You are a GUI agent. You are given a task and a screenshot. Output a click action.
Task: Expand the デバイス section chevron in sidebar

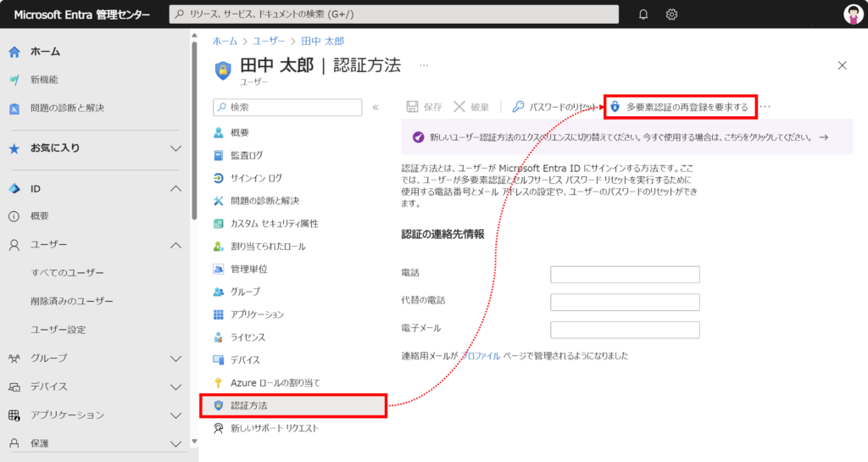point(175,387)
